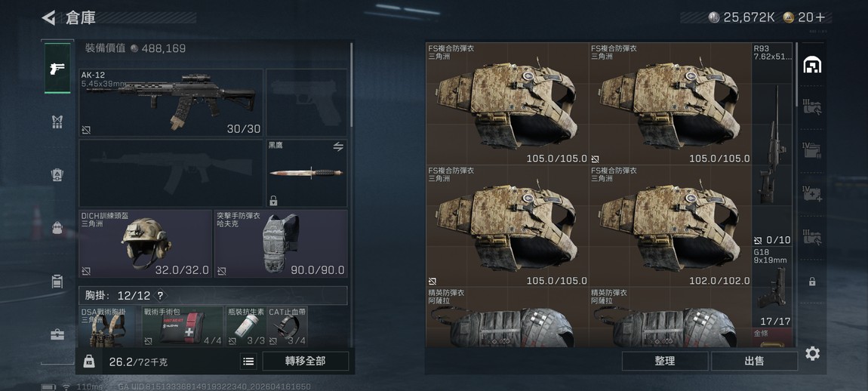Select the 突擊手防彈衣 armor item
The height and width of the screenshot is (391, 868).
[x=281, y=244]
